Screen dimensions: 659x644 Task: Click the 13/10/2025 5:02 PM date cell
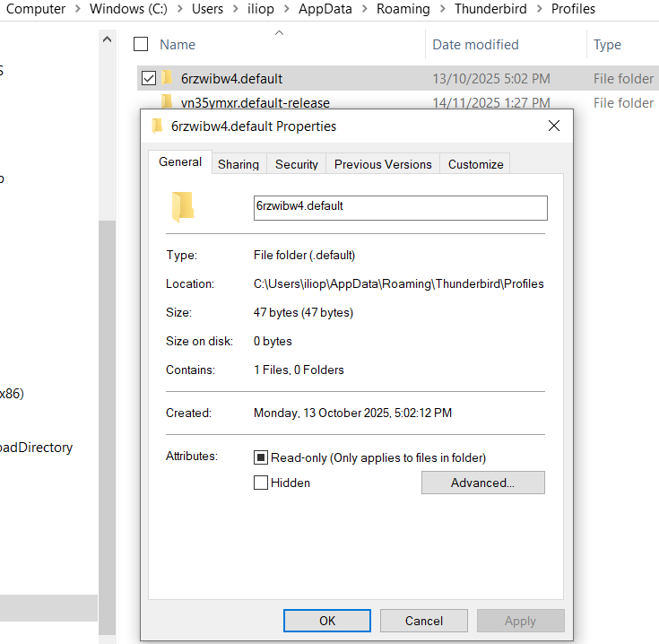coord(491,79)
